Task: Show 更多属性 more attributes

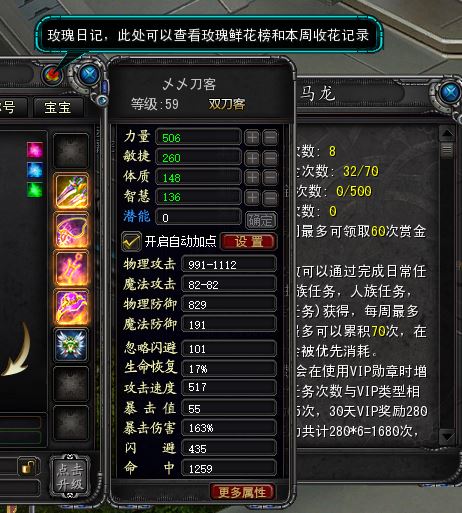Action: (x=242, y=492)
